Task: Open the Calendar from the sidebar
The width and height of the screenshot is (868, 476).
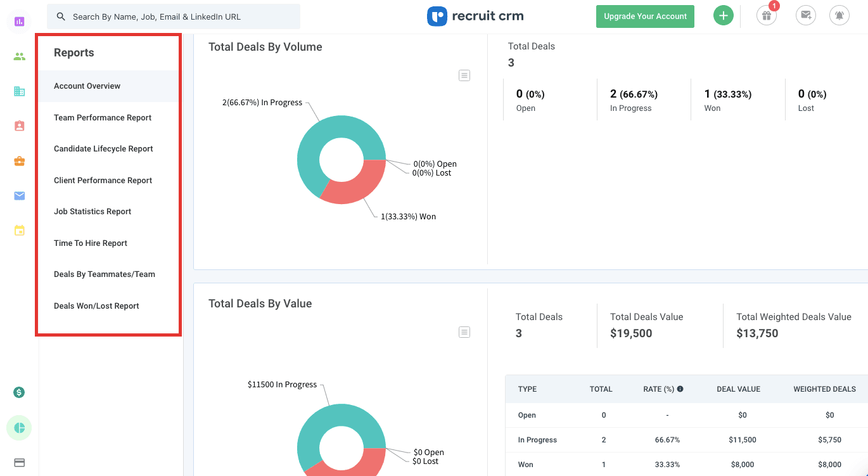Action: [x=19, y=230]
